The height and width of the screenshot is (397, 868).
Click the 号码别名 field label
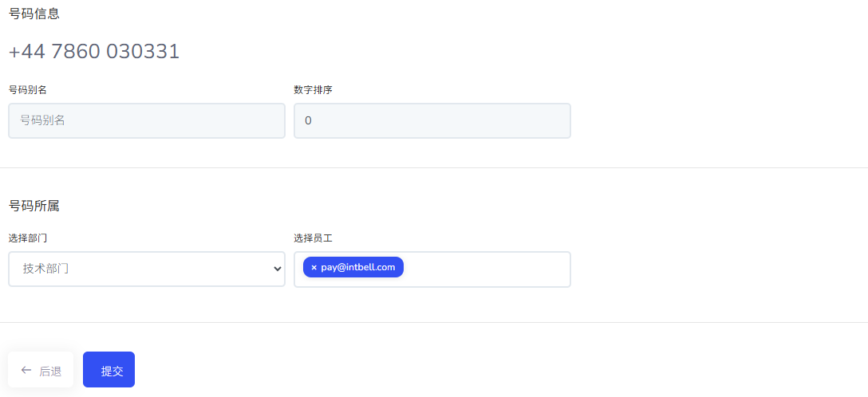(27, 90)
